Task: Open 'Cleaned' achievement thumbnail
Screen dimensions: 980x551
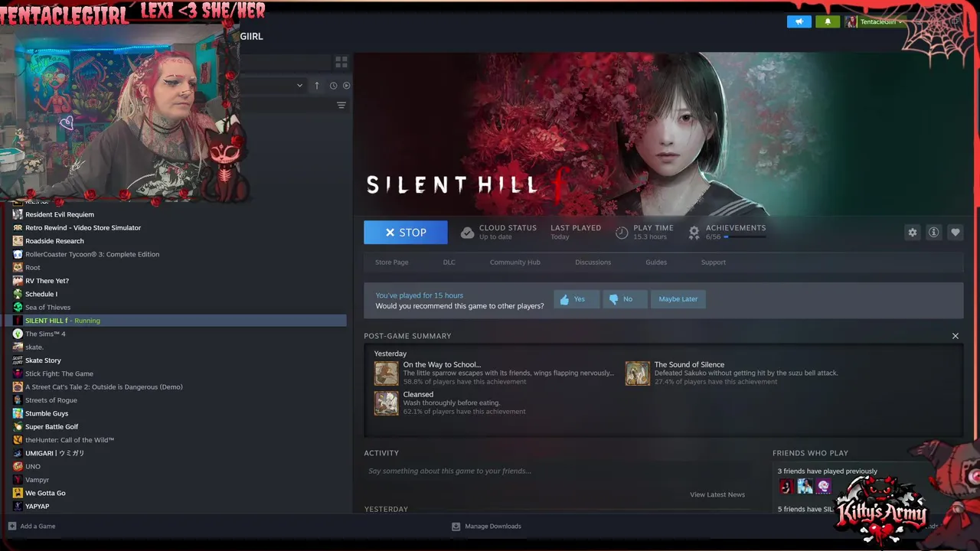Action: point(386,403)
